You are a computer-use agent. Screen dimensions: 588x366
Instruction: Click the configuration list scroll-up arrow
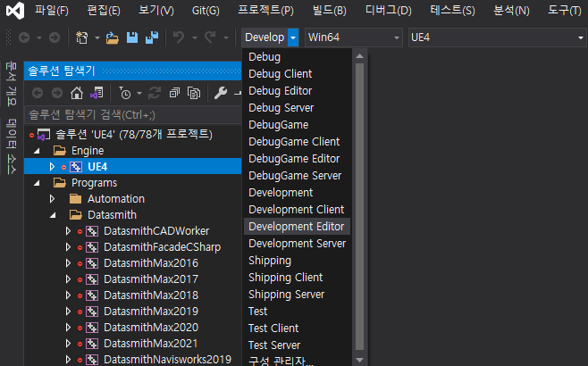click(359, 56)
